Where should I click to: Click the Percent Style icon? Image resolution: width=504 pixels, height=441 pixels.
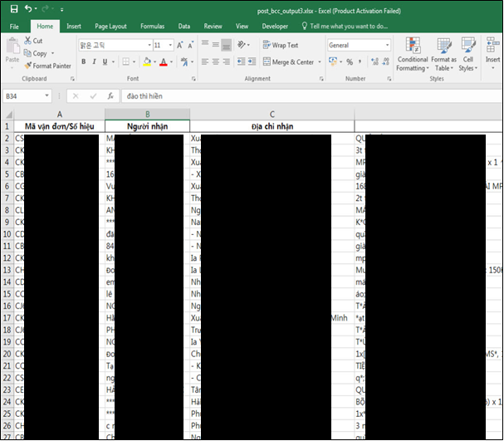(349, 61)
